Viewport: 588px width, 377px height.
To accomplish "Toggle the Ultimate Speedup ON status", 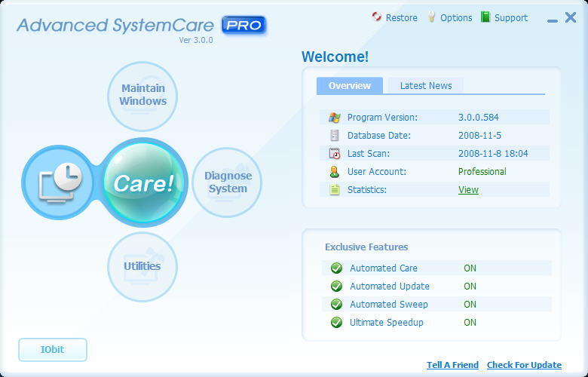I will pos(470,322).
